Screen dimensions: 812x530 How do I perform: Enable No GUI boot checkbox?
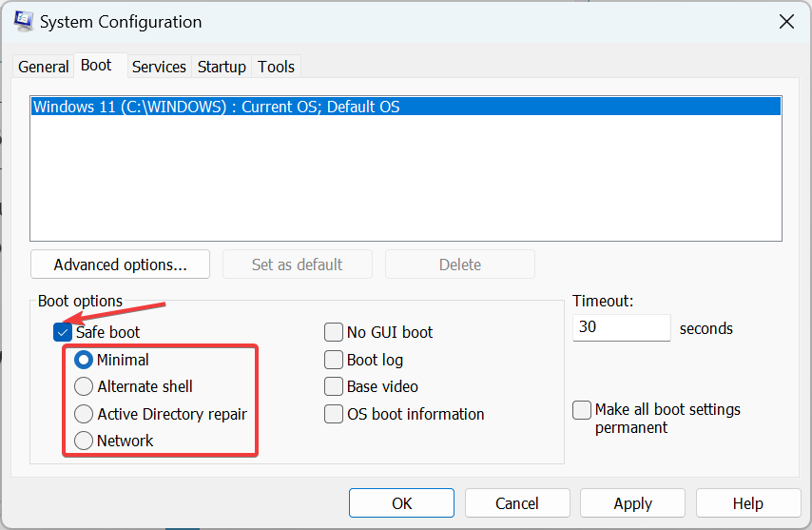(x=334, y=332)
